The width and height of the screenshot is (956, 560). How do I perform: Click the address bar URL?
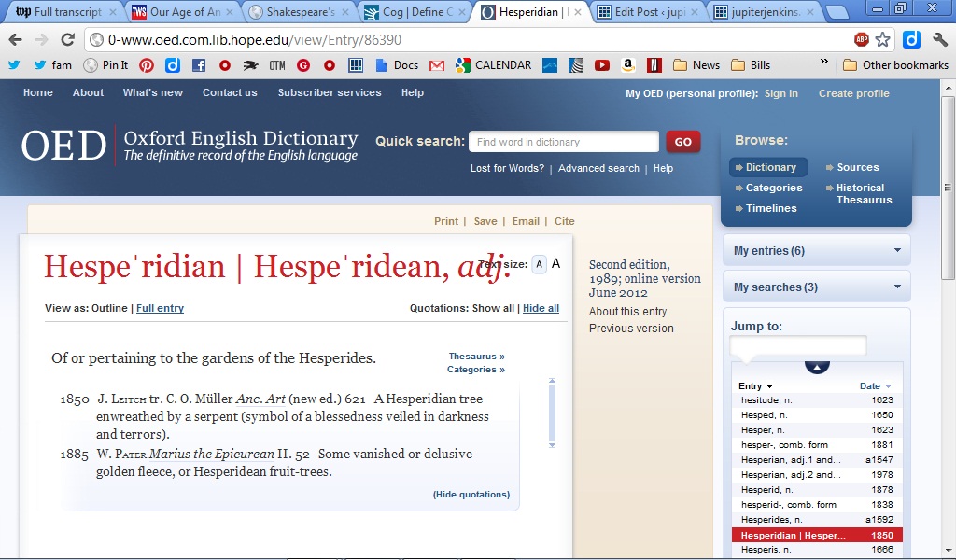click(x=254, y=40)
